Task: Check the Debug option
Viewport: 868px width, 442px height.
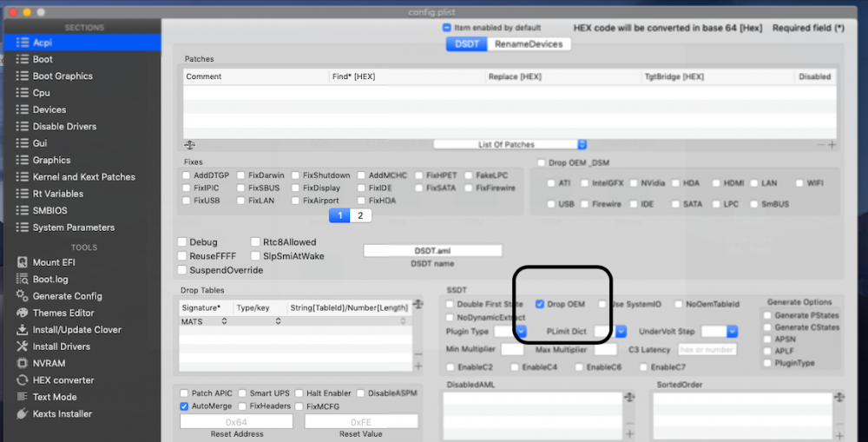Action: tap(182, 242)
